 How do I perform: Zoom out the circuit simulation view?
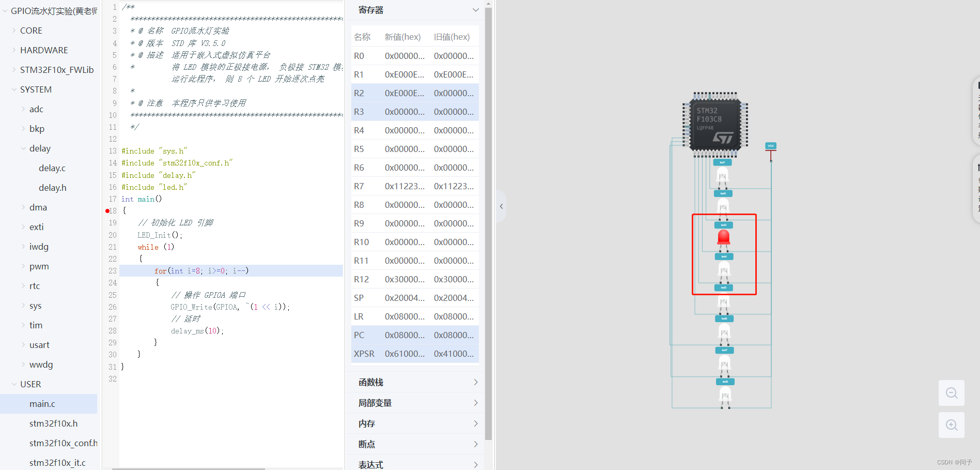coord(952,393)
